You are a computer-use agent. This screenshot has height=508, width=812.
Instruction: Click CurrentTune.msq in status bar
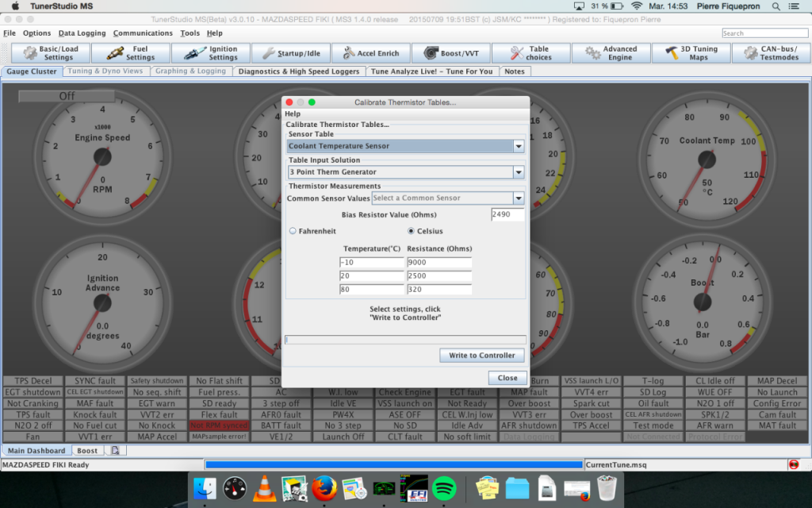[616, 465]
